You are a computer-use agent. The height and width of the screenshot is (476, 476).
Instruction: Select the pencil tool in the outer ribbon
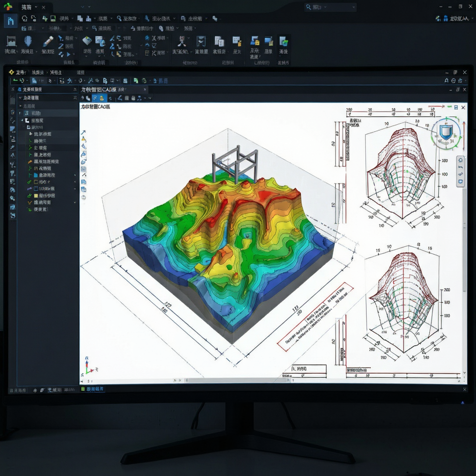point(48,41)
